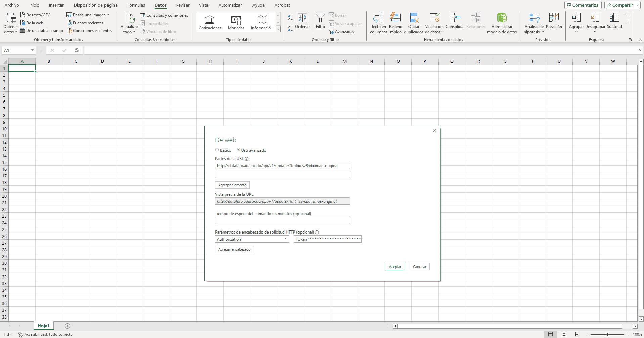The height and width of the screenshot is (338, 644).
Task: Select the Uso avanzado radio option
Action: [238, 150]
